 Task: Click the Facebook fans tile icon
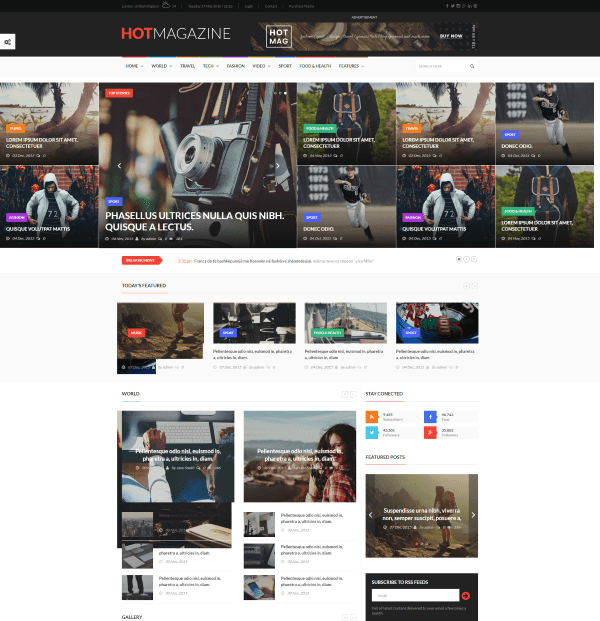[430, 417]
